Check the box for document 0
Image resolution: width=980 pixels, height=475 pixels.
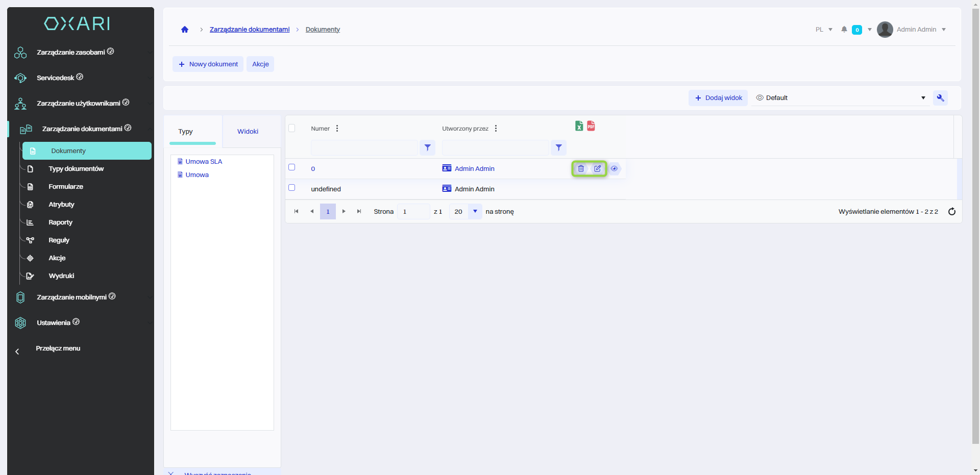tap(292, 167)
